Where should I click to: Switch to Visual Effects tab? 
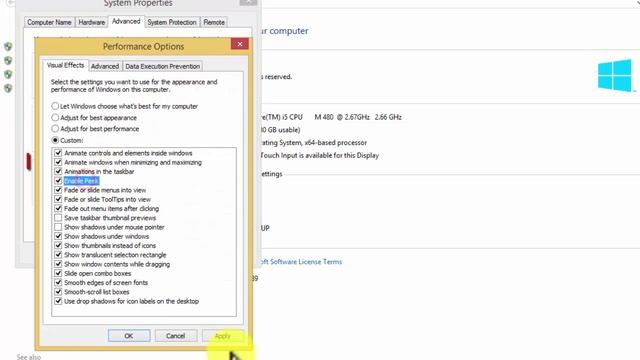(65, 65)
